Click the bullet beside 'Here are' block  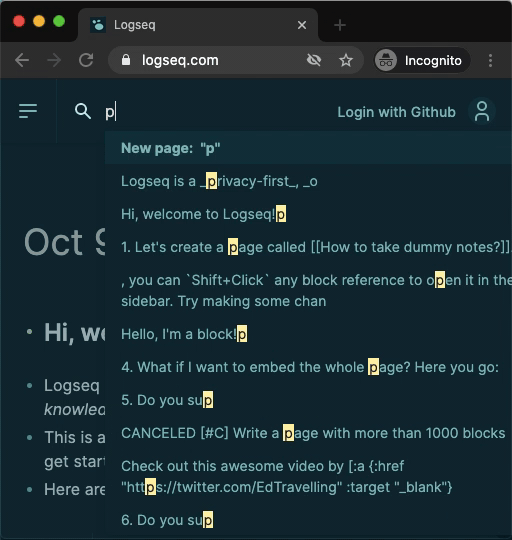tap(30, 489)
